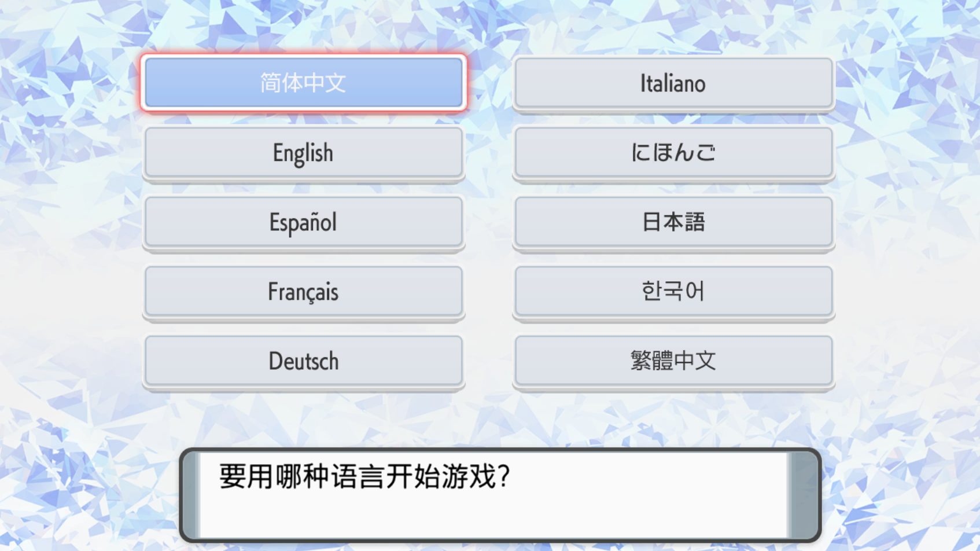Choose the 한국어 language option
Viewport: 980px width, 551px height.
coord(673,292)
